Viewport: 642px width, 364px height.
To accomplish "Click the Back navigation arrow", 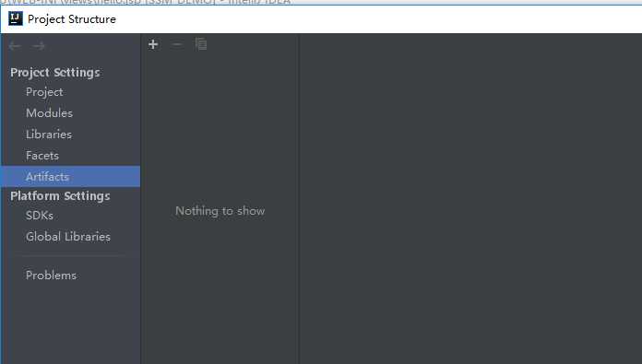I will tap(15, 46).
